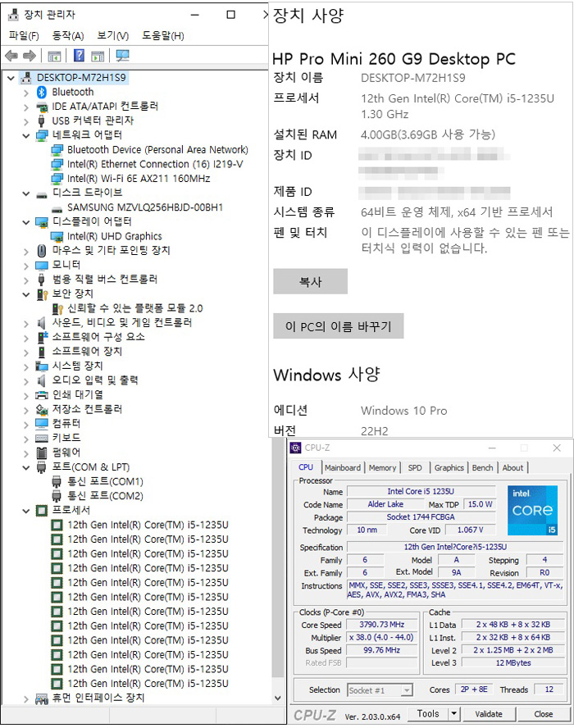
Task: Open the 도움말(H) menu
Action: tap(163, 36)
